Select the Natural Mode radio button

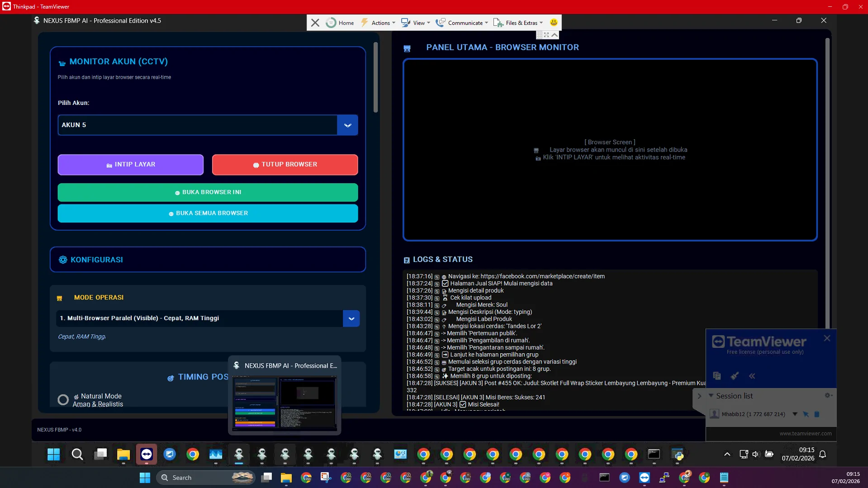[63, 400]
